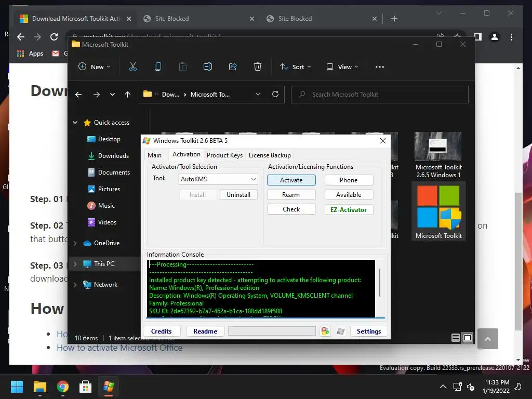Click the Activate button

point(291,180)
